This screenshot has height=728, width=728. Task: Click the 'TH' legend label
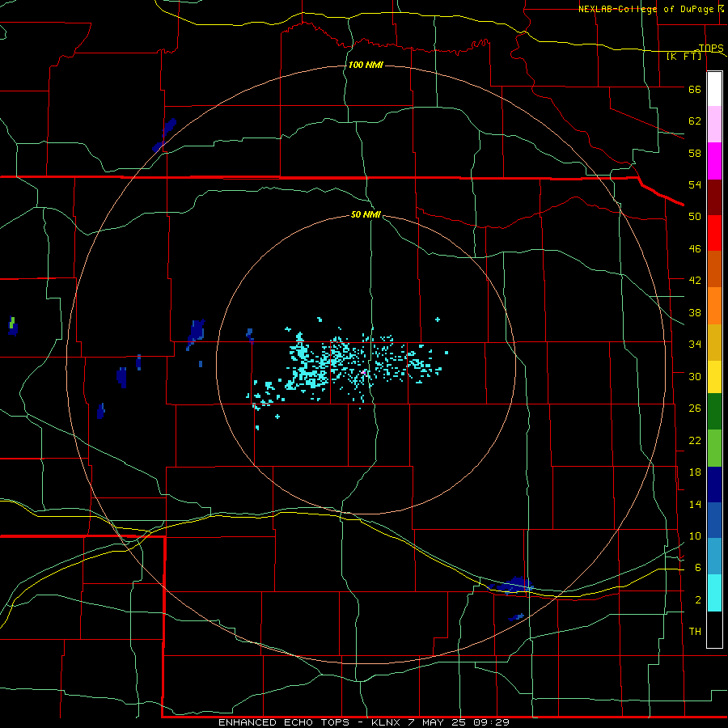pyautogui.click(x=695, y=632)
